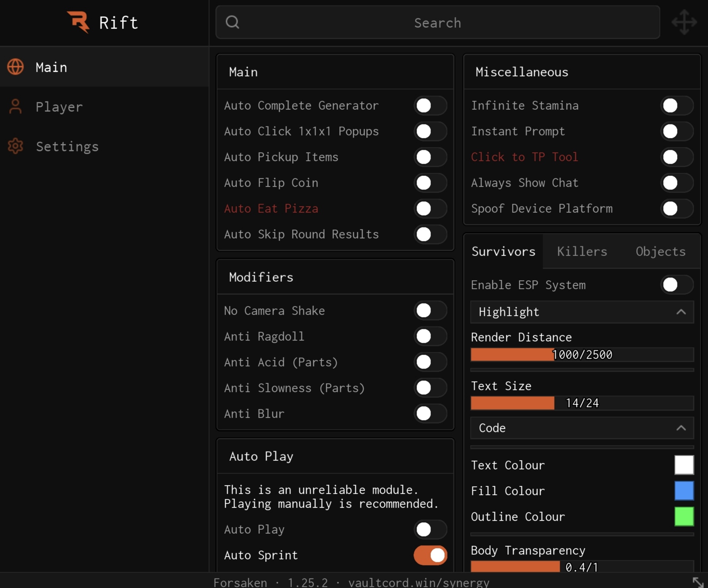
Task: Pick the blue Fill Colour swatch
Action: point(684,491)
